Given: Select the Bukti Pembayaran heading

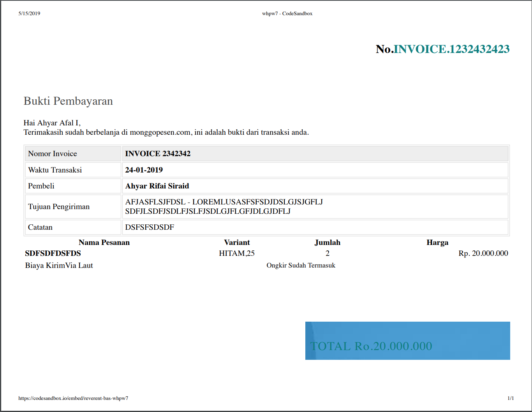Looking at the screenshot, I should coord(68,101).
